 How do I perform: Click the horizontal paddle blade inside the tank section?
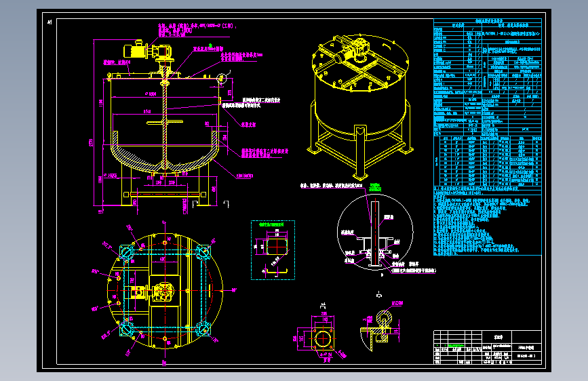165,122
